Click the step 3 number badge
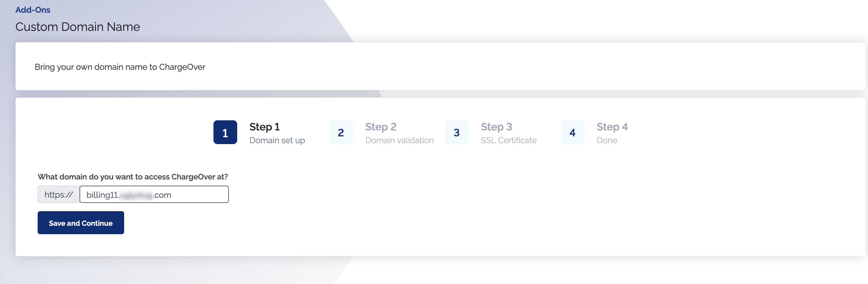 pos(457,132)
